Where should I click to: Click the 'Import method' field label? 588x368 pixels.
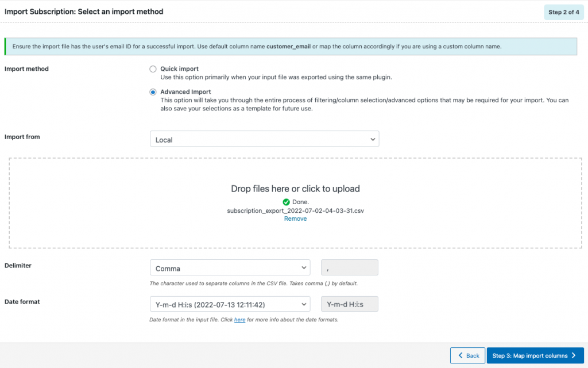click(x=26, y=69)
